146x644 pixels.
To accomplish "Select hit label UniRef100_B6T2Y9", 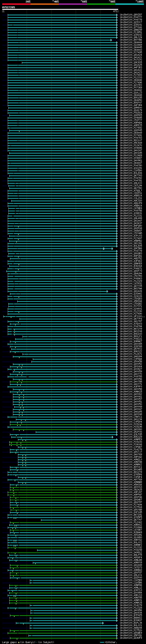I will click(x=131, y=329).
